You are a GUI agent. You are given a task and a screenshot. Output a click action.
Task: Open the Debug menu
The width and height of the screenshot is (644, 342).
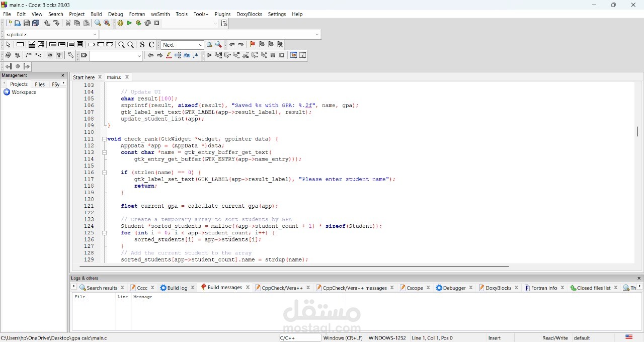pos(115,14)
